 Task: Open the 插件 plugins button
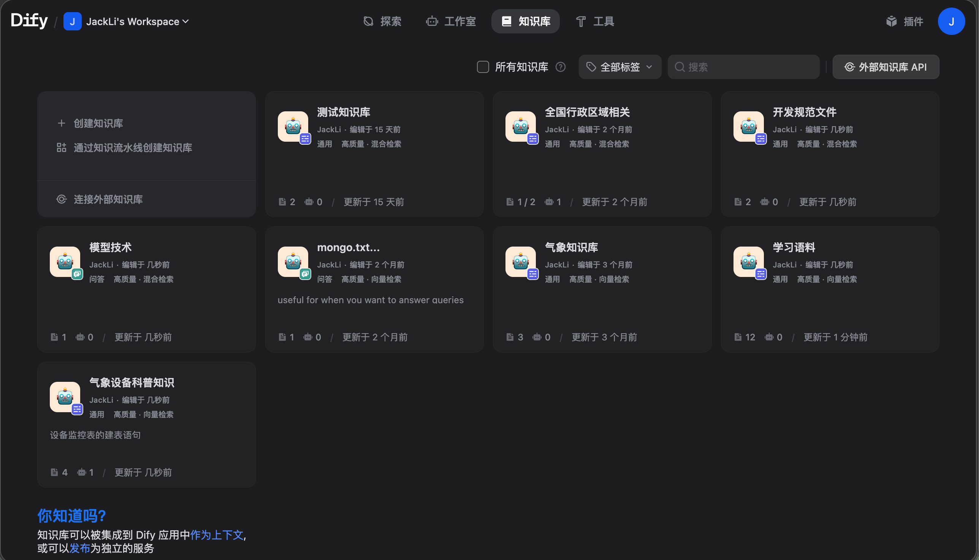[905, 21]
